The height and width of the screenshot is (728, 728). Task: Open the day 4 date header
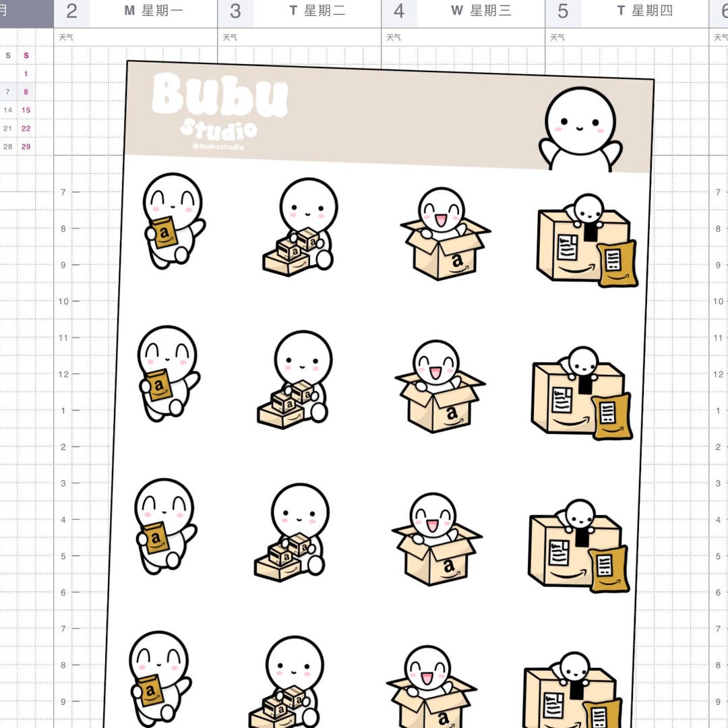pos(399,11)
